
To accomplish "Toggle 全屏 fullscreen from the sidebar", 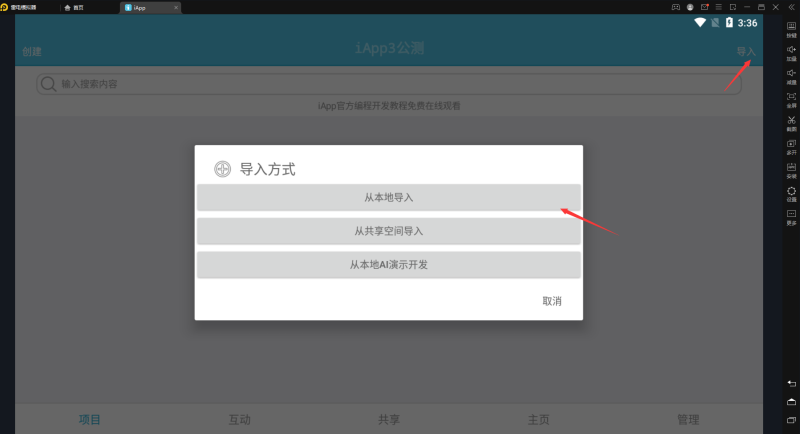I will 791,99.
